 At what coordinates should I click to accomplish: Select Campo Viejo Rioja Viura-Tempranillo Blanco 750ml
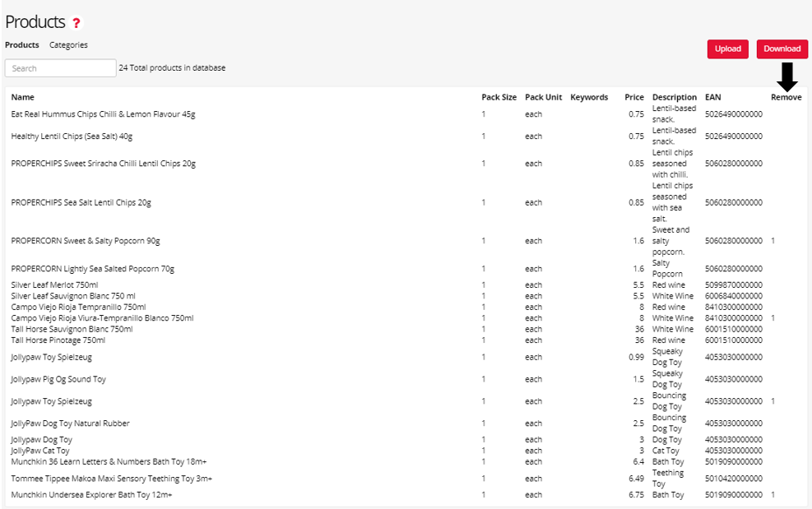(x=102, y=318)
